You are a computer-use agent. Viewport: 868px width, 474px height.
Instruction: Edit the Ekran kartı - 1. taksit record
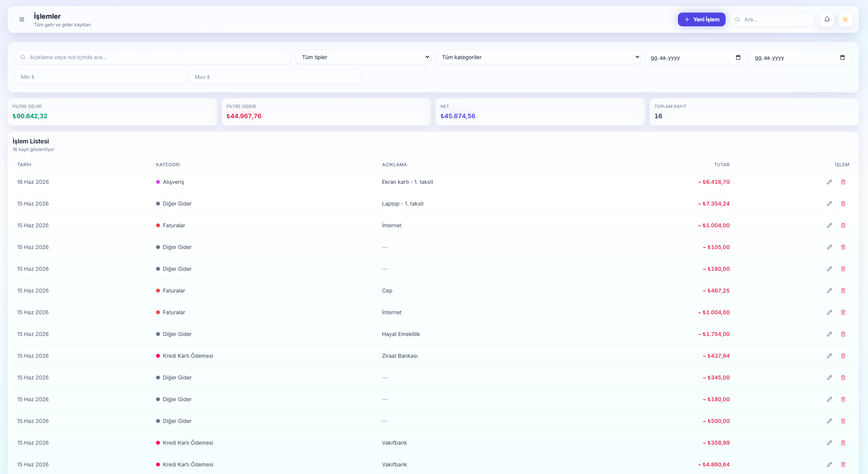(829, 182)
